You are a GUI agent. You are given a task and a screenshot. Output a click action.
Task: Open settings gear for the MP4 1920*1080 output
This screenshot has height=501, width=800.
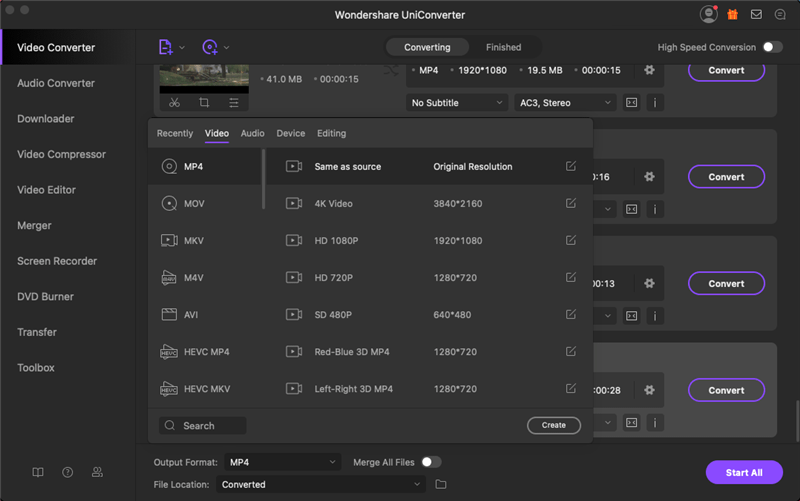[649, 70]
